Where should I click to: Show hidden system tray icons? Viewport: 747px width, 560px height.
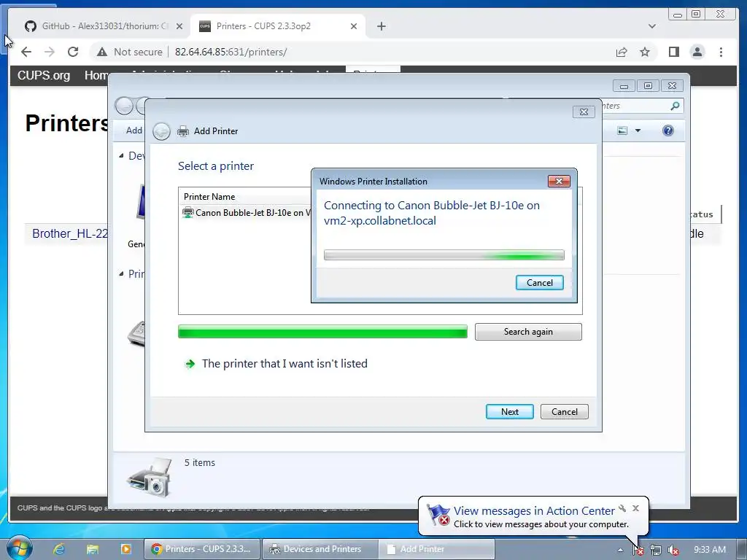click(x=620, y=550)
